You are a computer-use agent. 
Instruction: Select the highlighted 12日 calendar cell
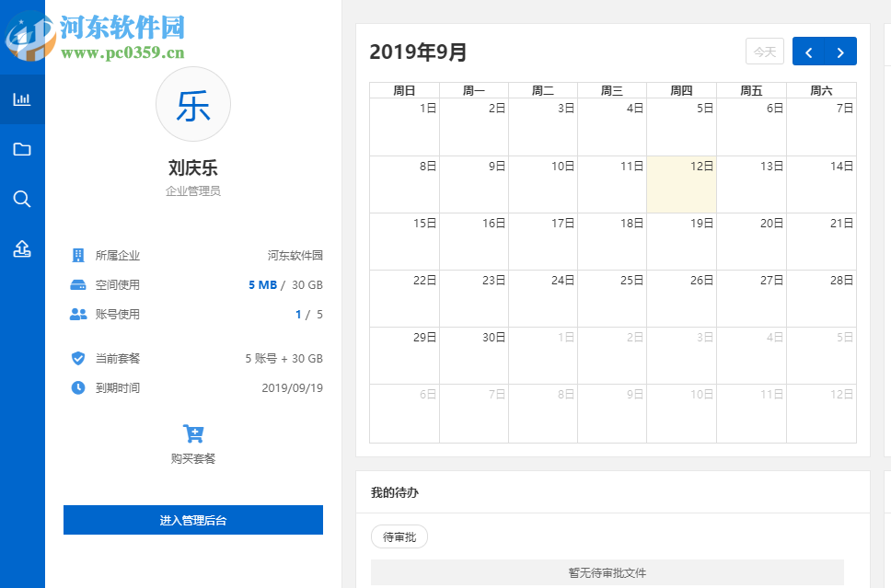[681, 183]
